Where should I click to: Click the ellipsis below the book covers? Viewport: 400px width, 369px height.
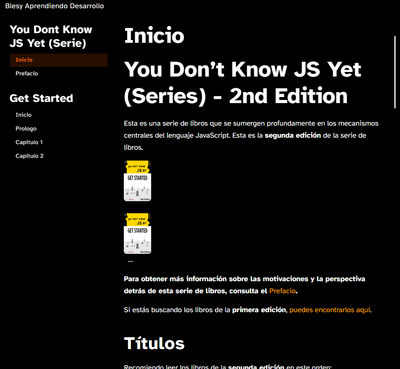pos(130,261)
